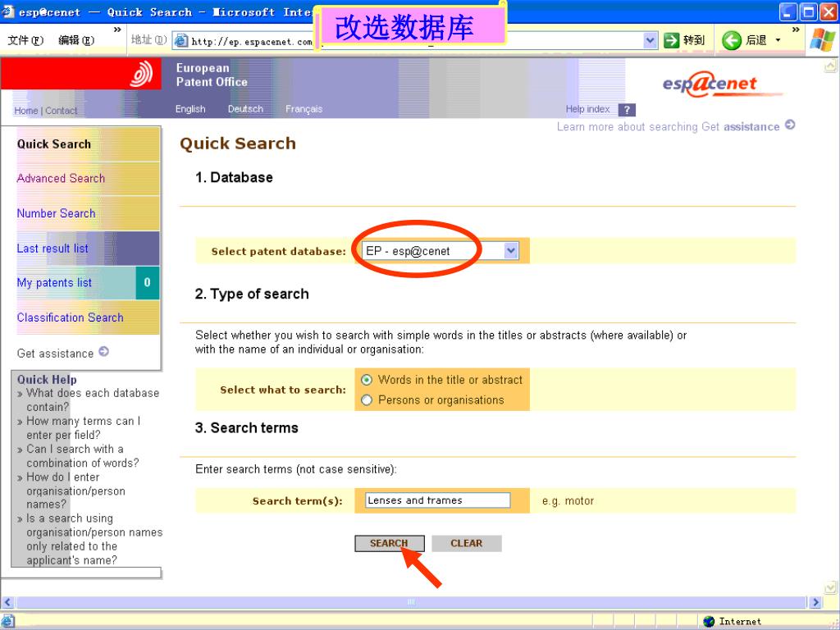The width and height of the screenshot is (840, 630).
Task: Click the horizontal scrollbar right arrow
Action: (815, 602)
